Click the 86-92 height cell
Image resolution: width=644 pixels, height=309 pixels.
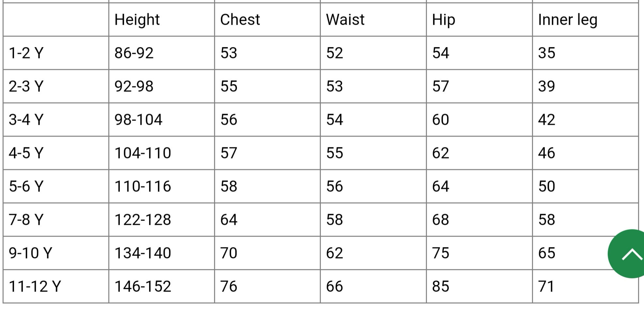coord(134,53)
